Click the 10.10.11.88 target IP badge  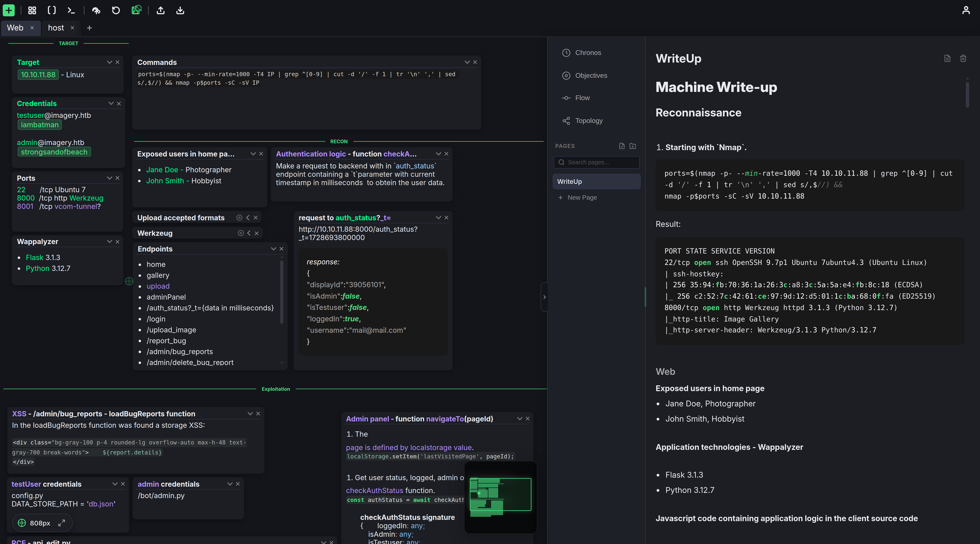coord(38,75)
